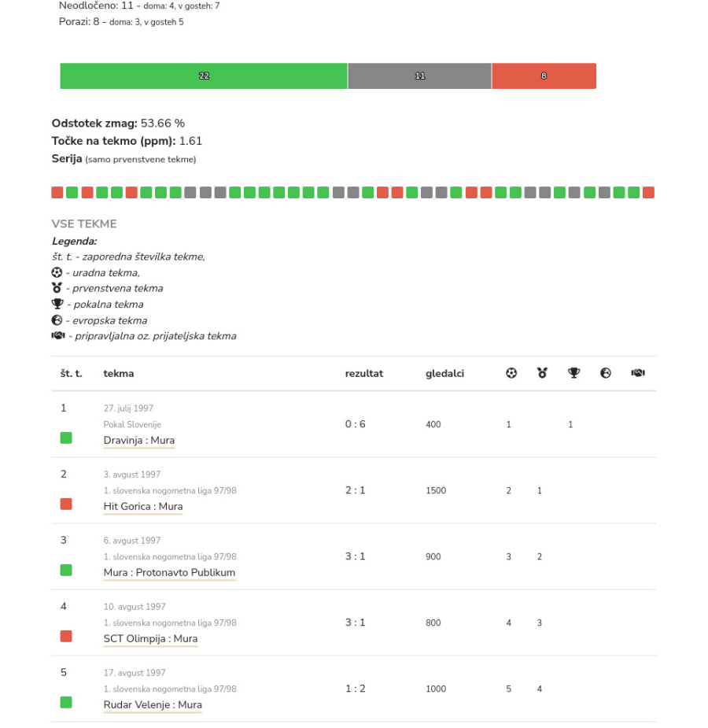Open the Dravinja : Mura match link
Image resolution: width=708 pixels, height=728 pixels.
click(139, 441)
